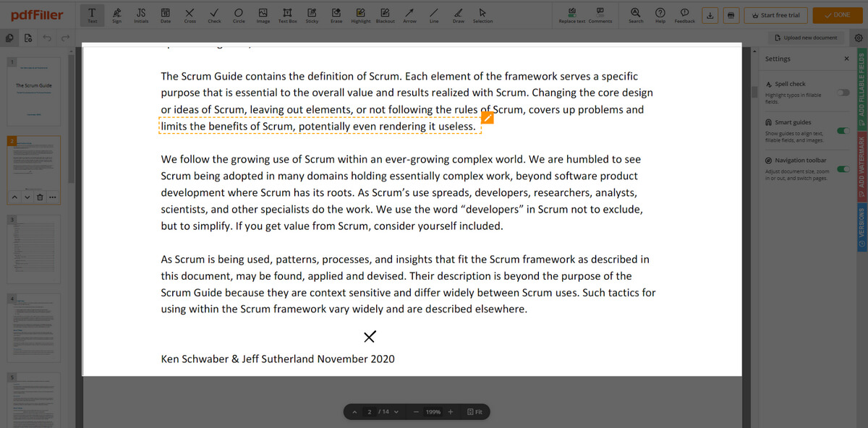Disable the Navigation toolbar toggle
The image size is (868, 428).
click(842, 168)
